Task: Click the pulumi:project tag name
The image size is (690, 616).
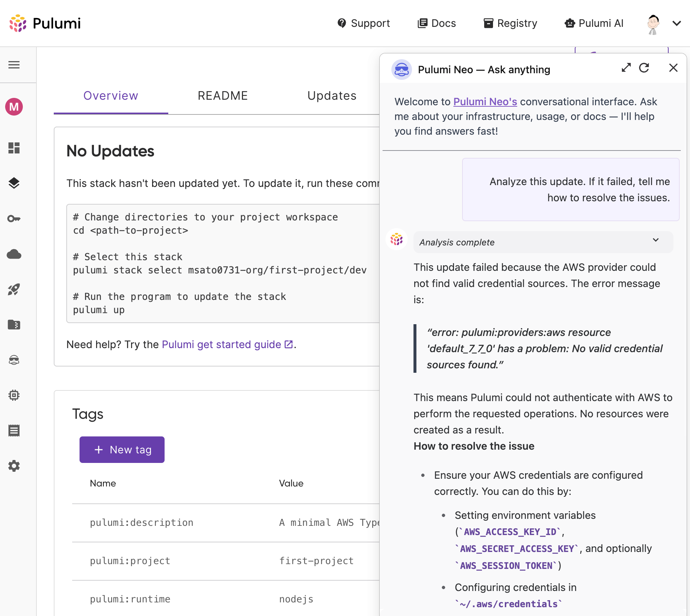Action: [x=130, y=561]
